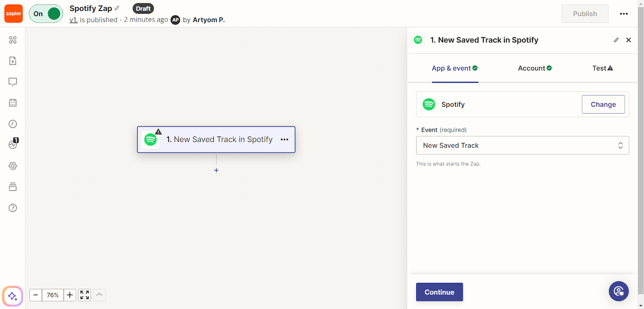This screenshot has width=644, height=309.
Task: Click the warning triangle on step card
Action: pyautogui.click(x=159, y=131)
